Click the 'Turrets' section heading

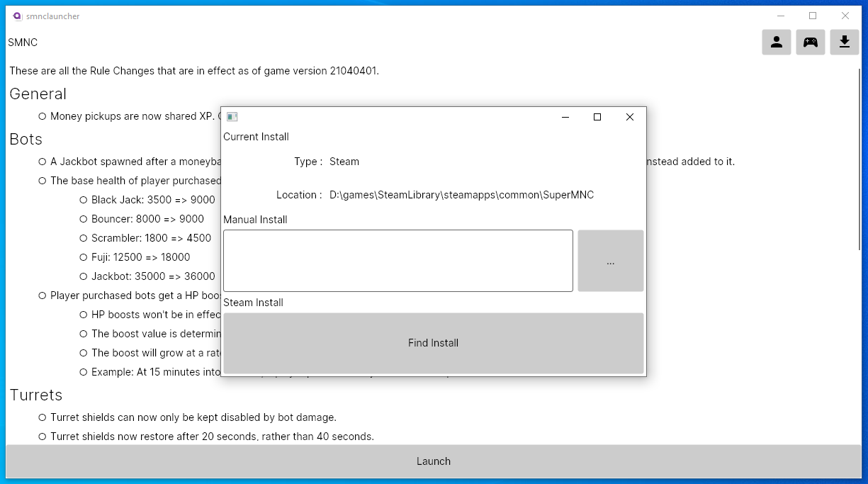pos(36,395)
